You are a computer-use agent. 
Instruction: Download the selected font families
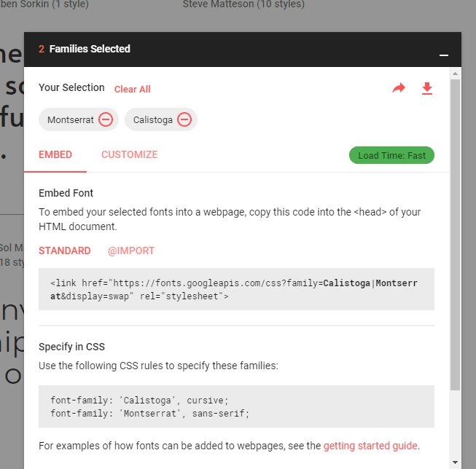[427, 88]
